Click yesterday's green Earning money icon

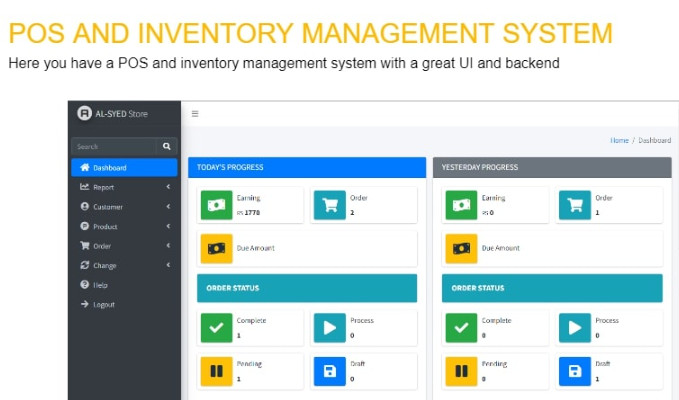click(x=462, y=205)
